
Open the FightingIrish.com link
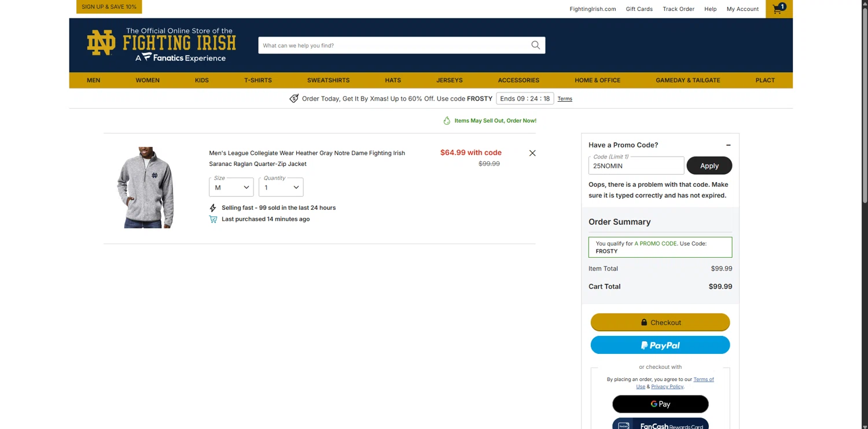[593, 9]
